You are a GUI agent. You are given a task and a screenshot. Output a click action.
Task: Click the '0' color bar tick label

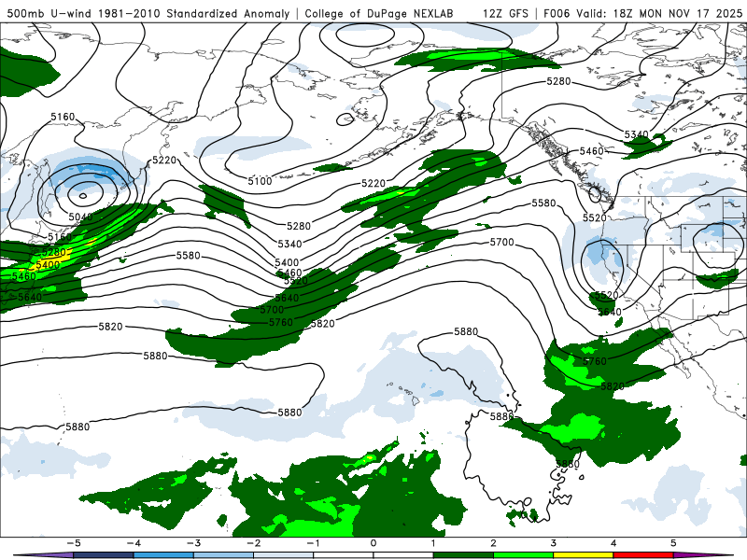point(373,543)
